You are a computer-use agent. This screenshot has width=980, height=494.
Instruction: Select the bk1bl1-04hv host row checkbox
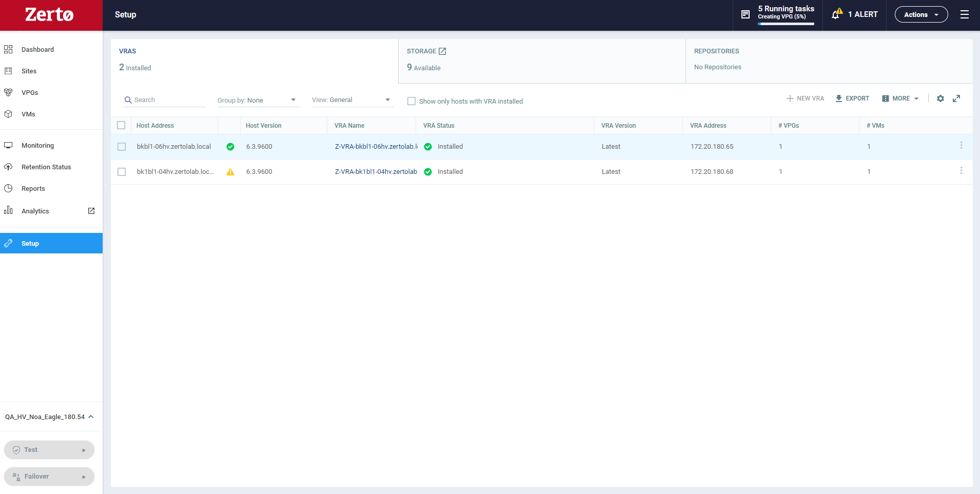click(x=122, y=172)
